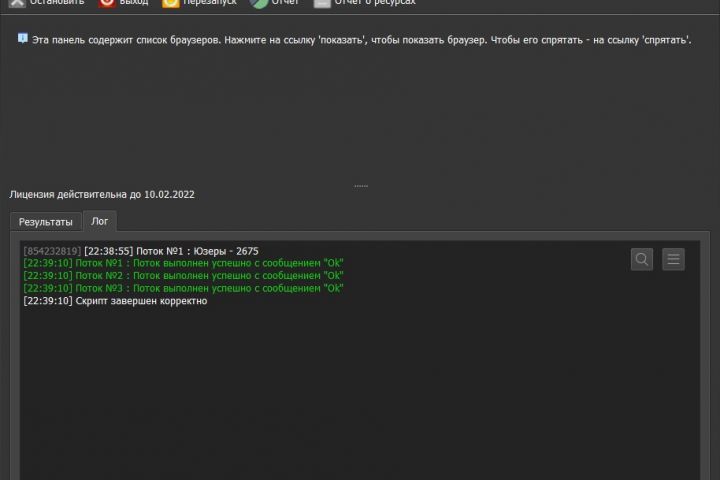Click the blue info icon beside browser hint

pyautogui.click(x=22, y=39)
